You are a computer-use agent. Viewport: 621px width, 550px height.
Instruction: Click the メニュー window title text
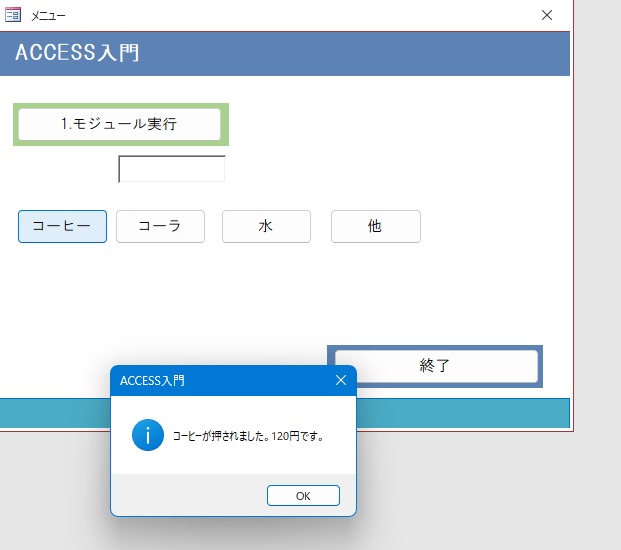(x=49, y=15)
